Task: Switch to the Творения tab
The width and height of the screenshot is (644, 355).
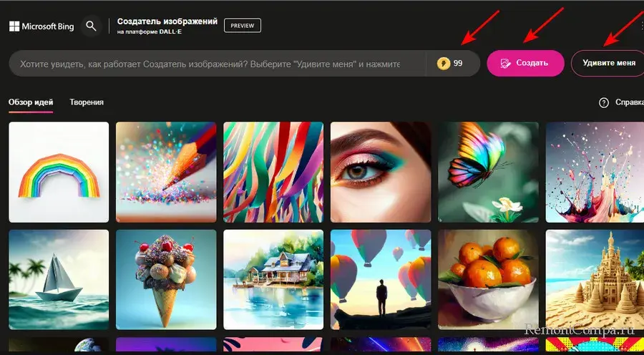Action: (87, 102)
